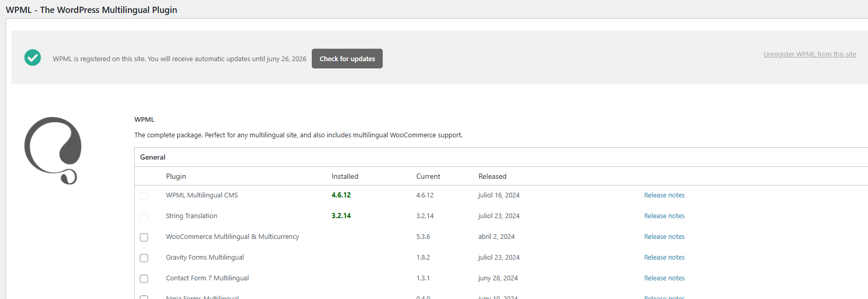Screen dimensions: 868x299
Task: Click installed version 4.6.12
Action: click(x=341, y=195)
